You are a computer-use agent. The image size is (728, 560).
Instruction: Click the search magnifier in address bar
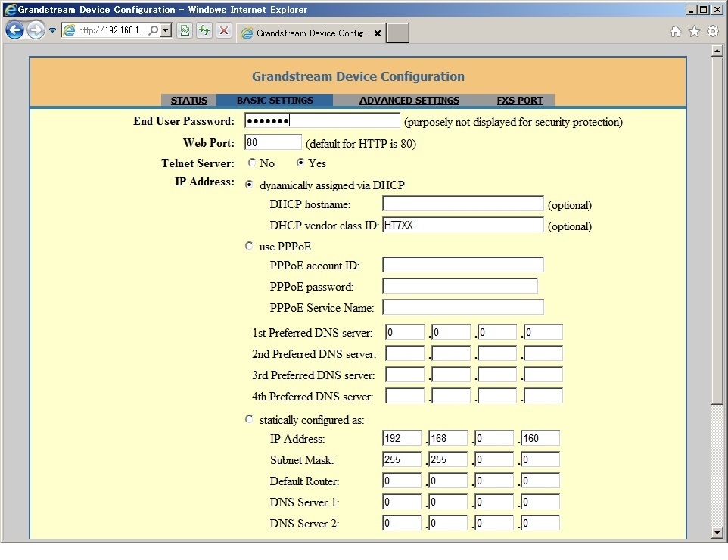[x=153, y=30]
